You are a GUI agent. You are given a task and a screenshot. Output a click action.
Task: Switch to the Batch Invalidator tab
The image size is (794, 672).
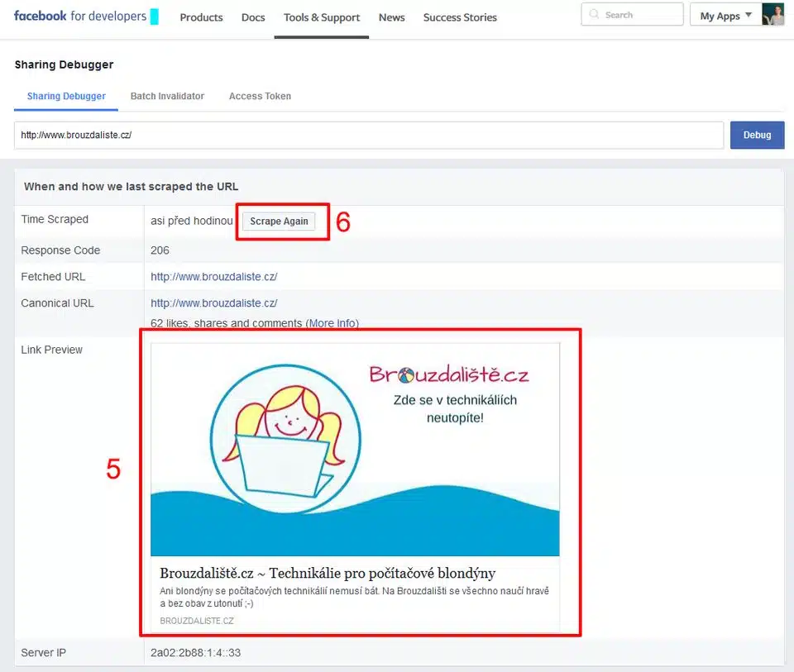(167, 96)
